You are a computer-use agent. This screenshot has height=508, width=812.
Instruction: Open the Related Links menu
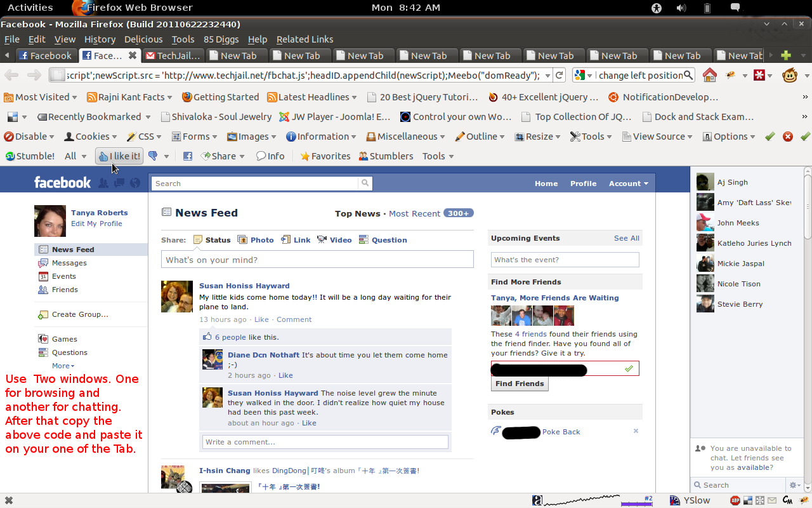point(304,39)
